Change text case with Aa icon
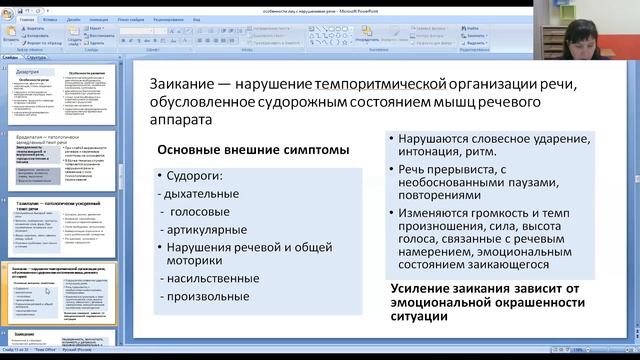Image resolution: width=640 pixels, height=360 pixels. [x=173, y=41]
